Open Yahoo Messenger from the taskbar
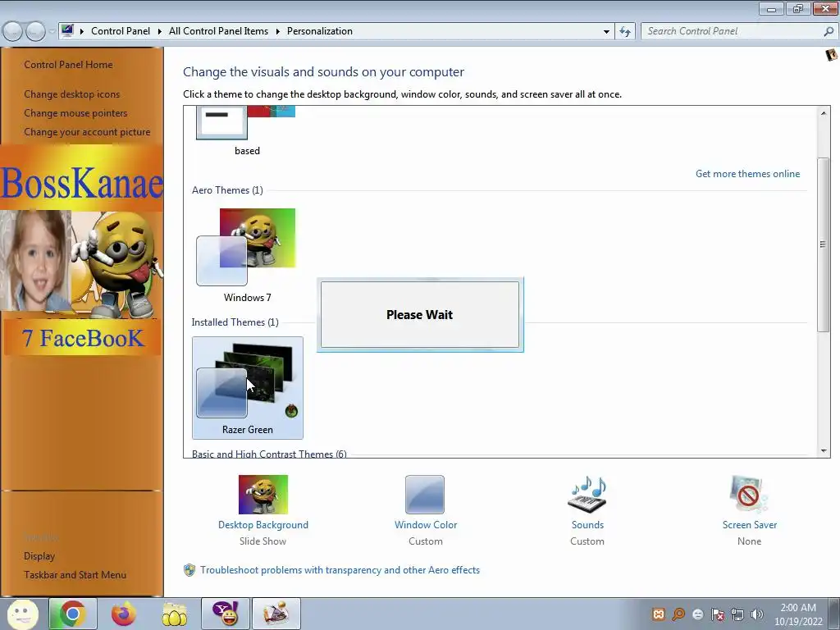This screenshot has width=840, height=630. 226,614
